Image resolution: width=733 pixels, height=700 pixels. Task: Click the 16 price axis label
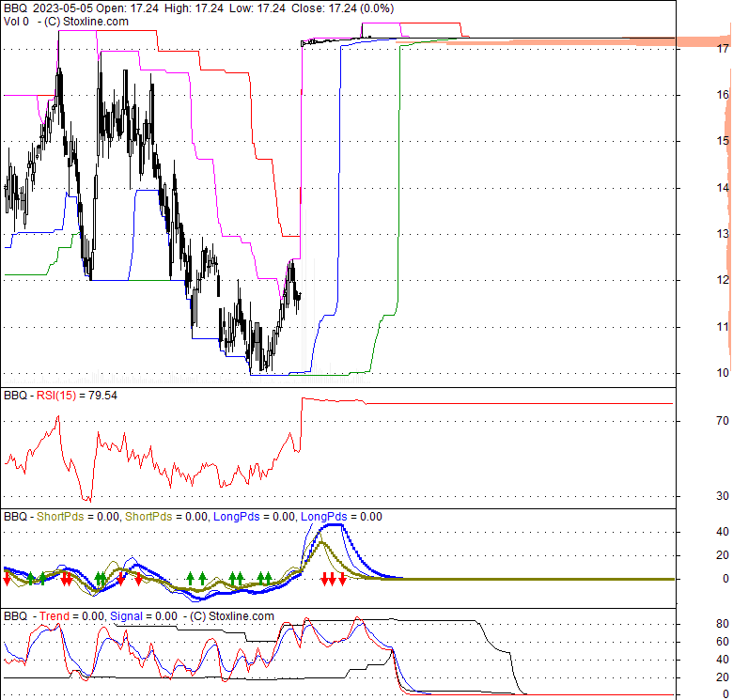click(x=723, y=95)
